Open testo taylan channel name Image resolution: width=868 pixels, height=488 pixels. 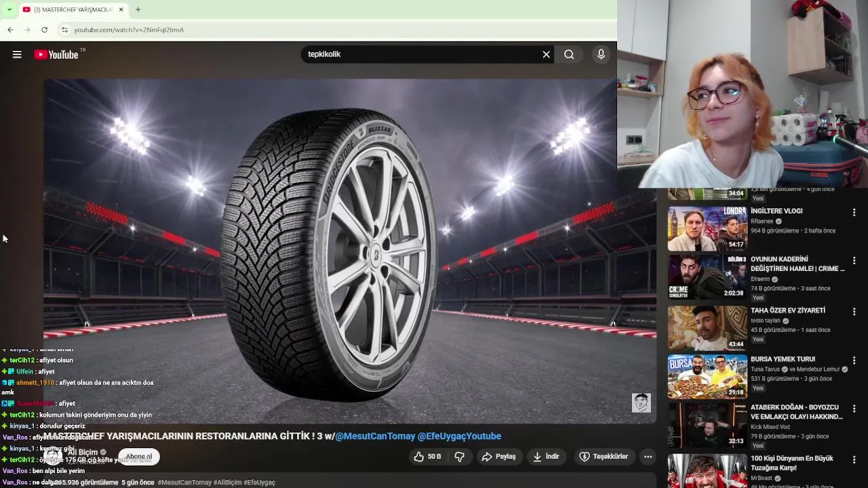click(766, 321)
